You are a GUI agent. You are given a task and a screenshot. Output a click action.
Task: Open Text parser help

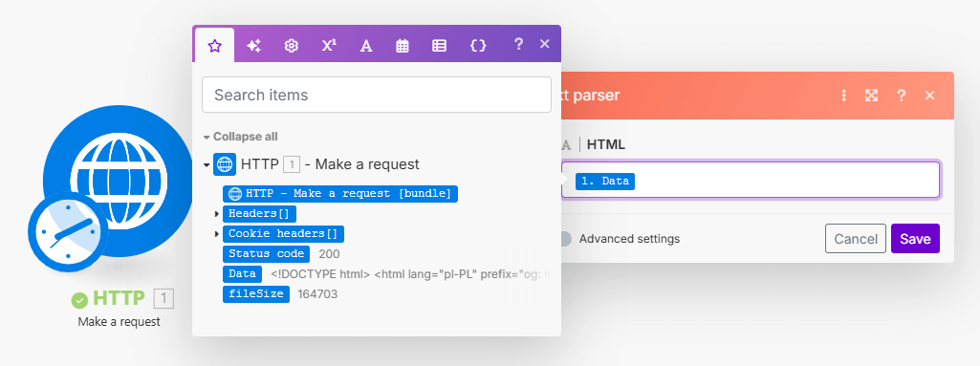pos(902,96)
